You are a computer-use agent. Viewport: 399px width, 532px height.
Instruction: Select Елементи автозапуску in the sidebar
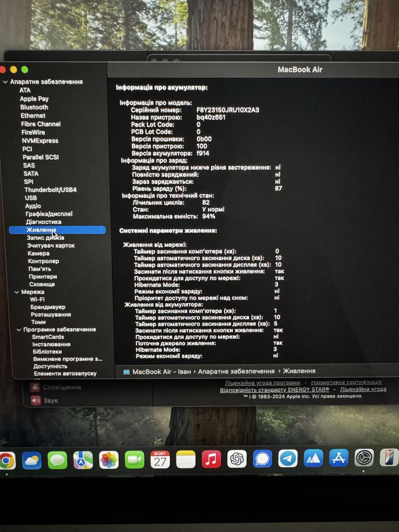(x=65, y=373)
